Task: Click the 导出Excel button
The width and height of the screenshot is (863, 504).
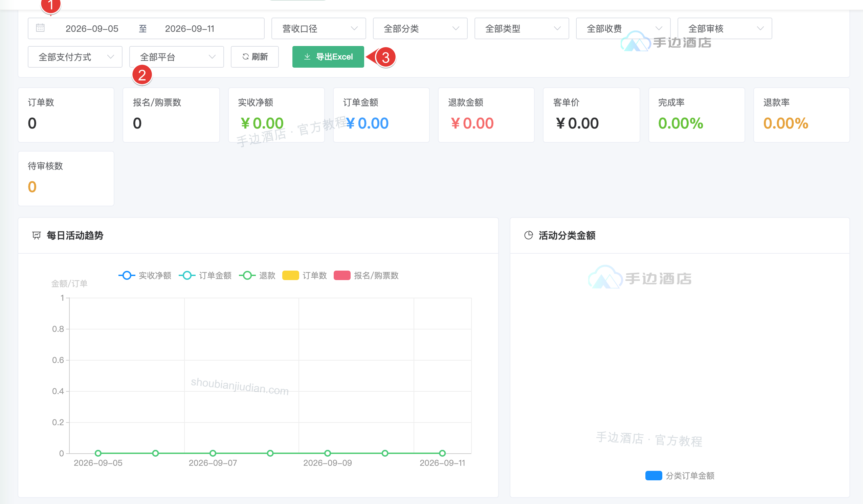Action: pos(328,57)
